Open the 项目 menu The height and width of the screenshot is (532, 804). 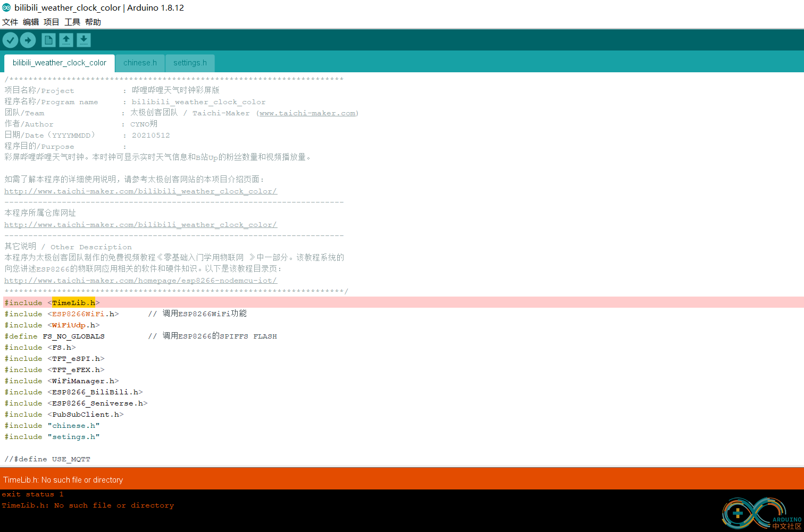(x=52, y=22)
